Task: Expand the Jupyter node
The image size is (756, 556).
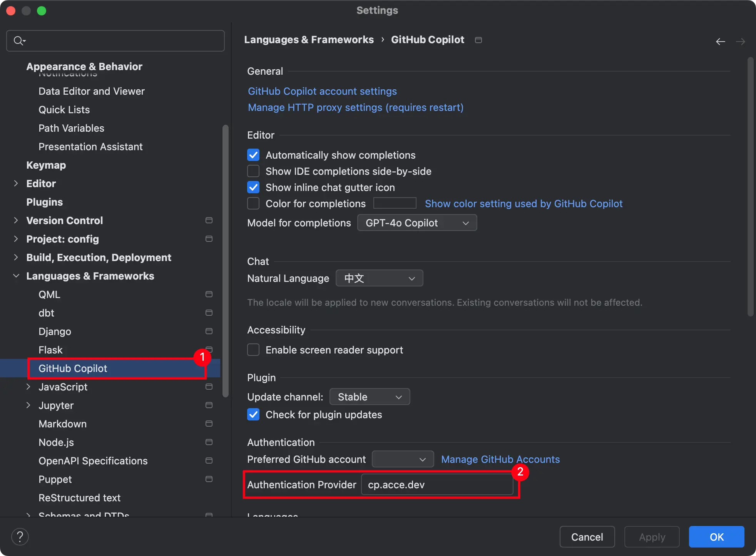Action: tap(28, 405)
